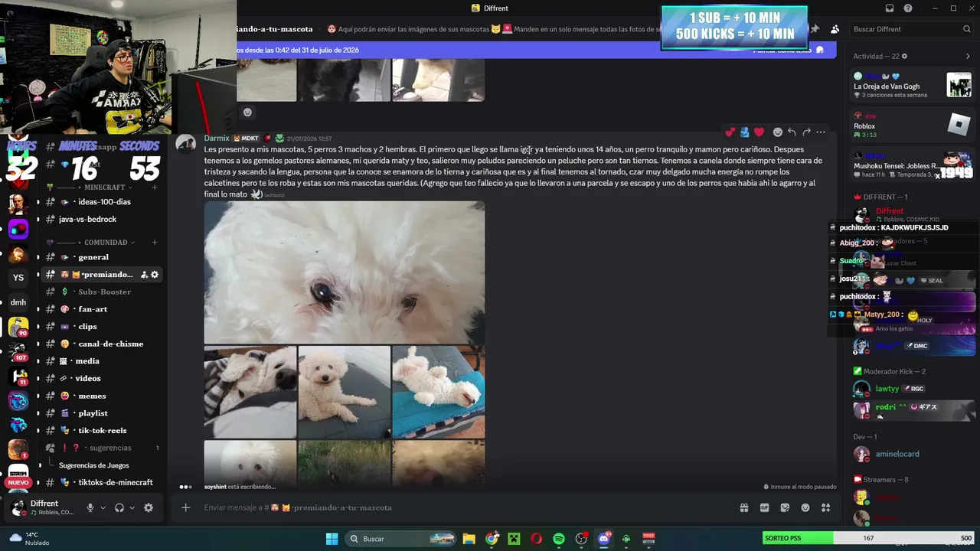Image resolution: width=980 pixels, height=551 pixels.
Task: React with the blue hugging emoji
Action: click(x=744, y=132)
